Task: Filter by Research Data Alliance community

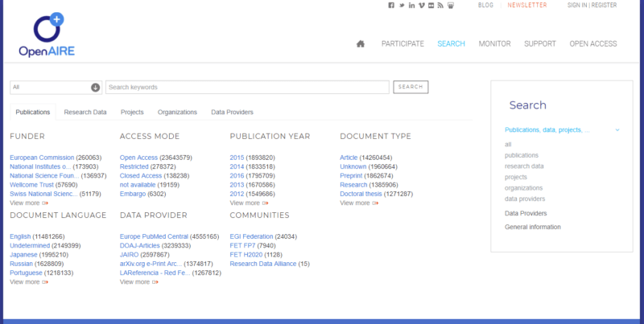Action: (x=263, y=264)
